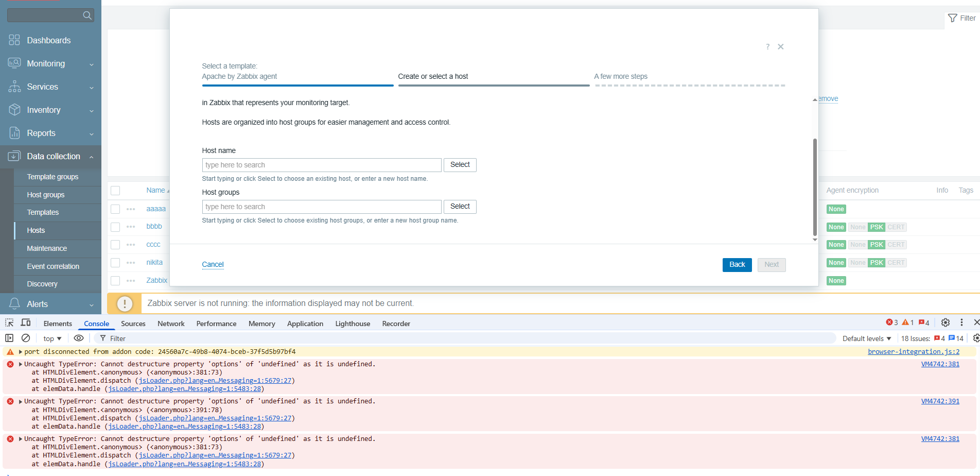
Task: Open the VM4742:391 source link
Action: tap(940, 401)
